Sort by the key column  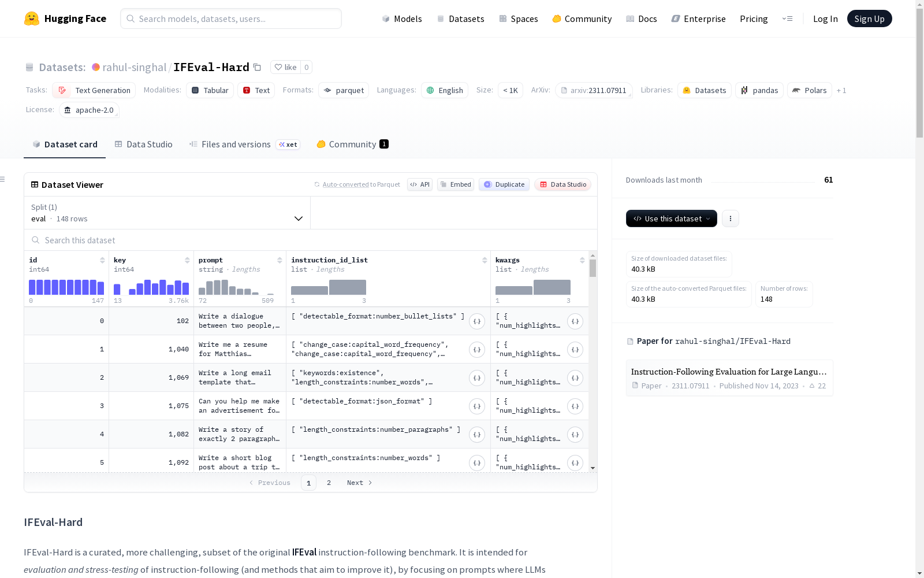[x=187, y=260]
